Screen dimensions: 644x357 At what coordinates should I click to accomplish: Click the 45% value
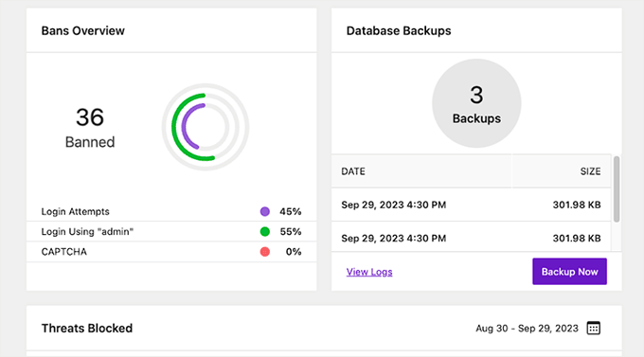point(291,211)
